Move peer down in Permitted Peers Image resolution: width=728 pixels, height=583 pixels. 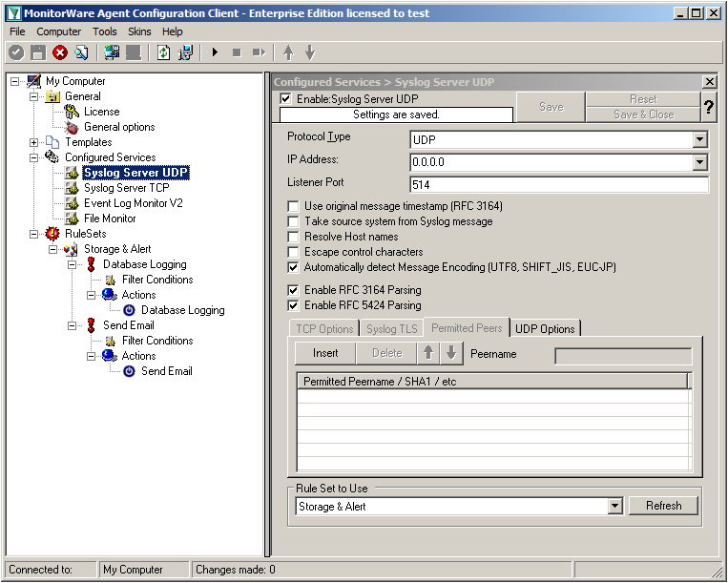click(x=450, y=353)
